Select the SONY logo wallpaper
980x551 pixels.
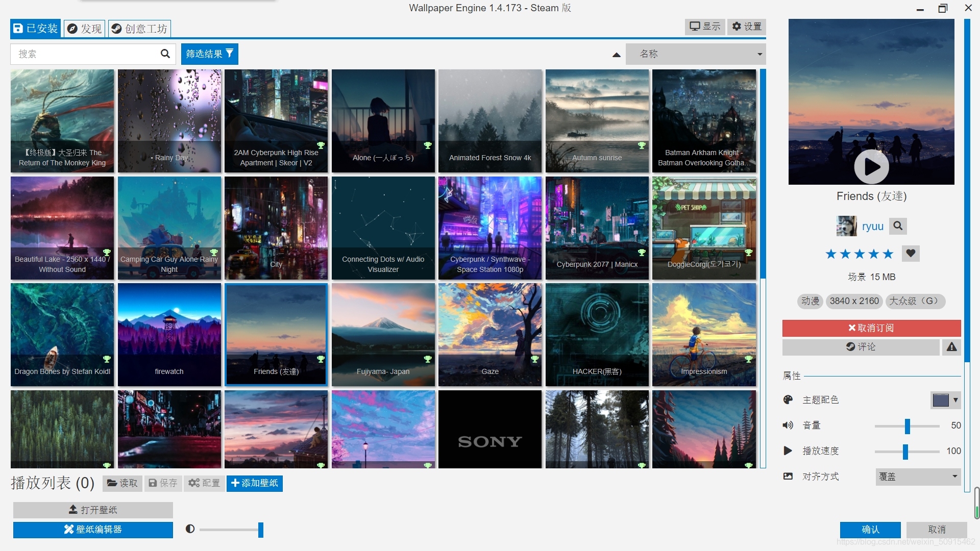pos(490,429)
